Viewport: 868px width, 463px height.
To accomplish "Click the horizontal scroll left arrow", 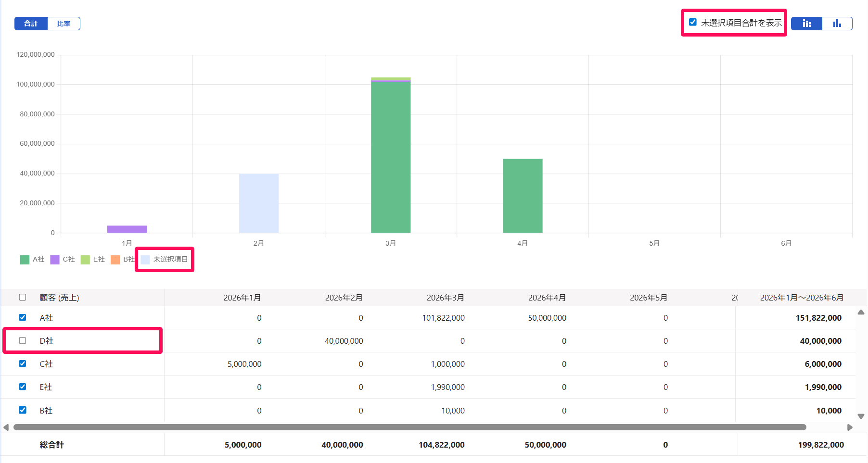I will point(6,427).
